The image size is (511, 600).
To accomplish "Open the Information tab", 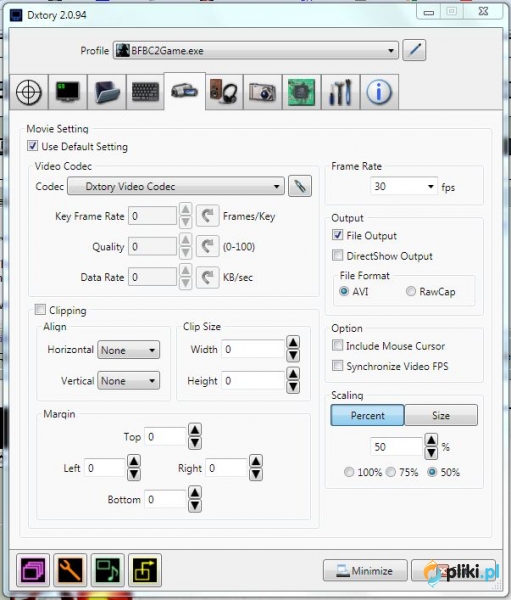I will click(379, 92).
